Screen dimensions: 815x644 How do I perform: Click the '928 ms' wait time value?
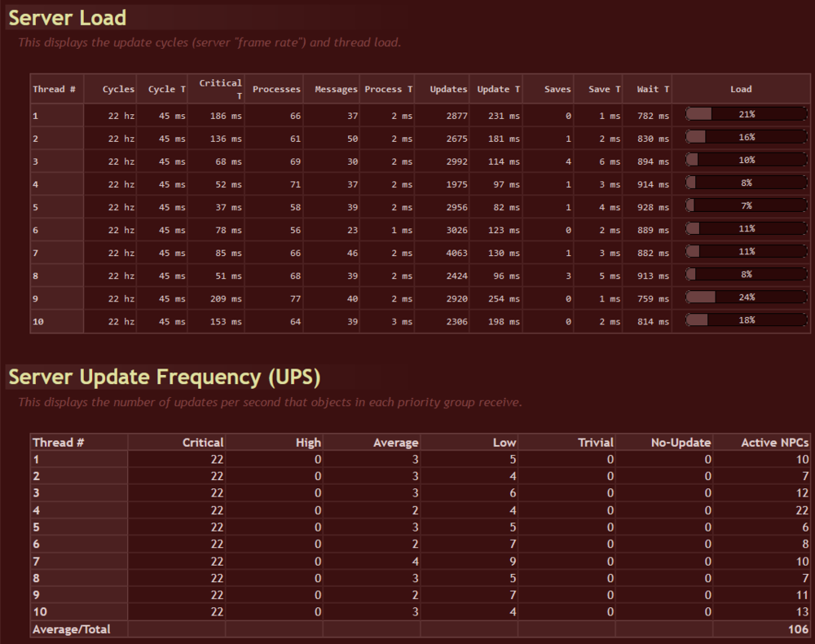(654, 207)
